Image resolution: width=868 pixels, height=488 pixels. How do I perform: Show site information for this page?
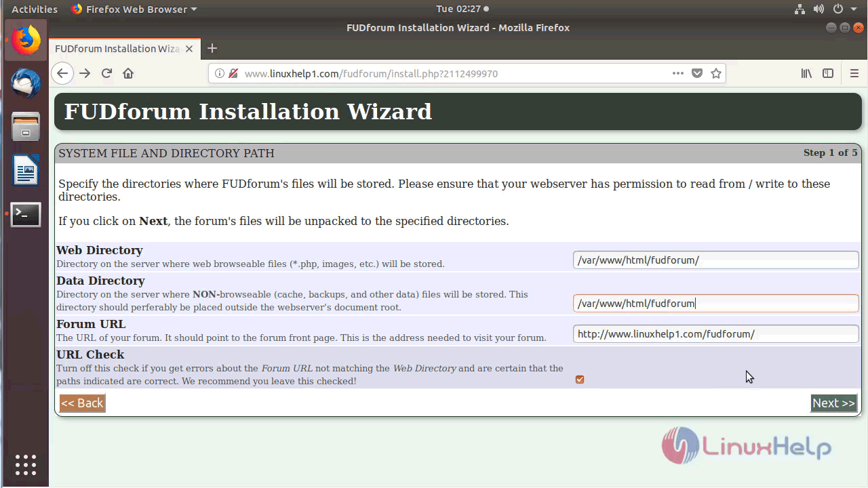(220, 73)
